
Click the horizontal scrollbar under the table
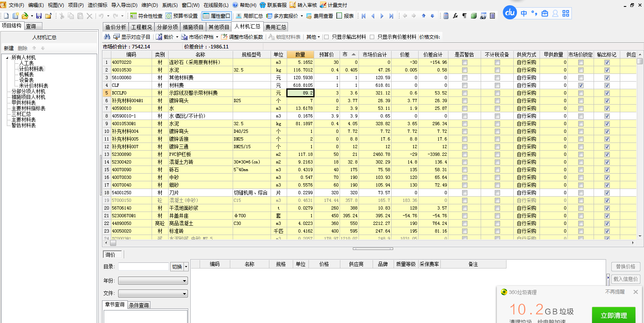[370, 243]
